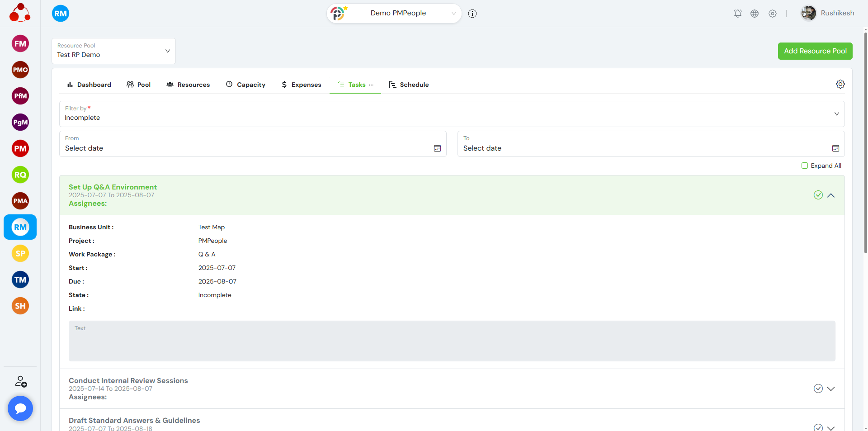Expand Conduct Internal Review Sessions task
868x431 pixels.
[x=831, y=388]
